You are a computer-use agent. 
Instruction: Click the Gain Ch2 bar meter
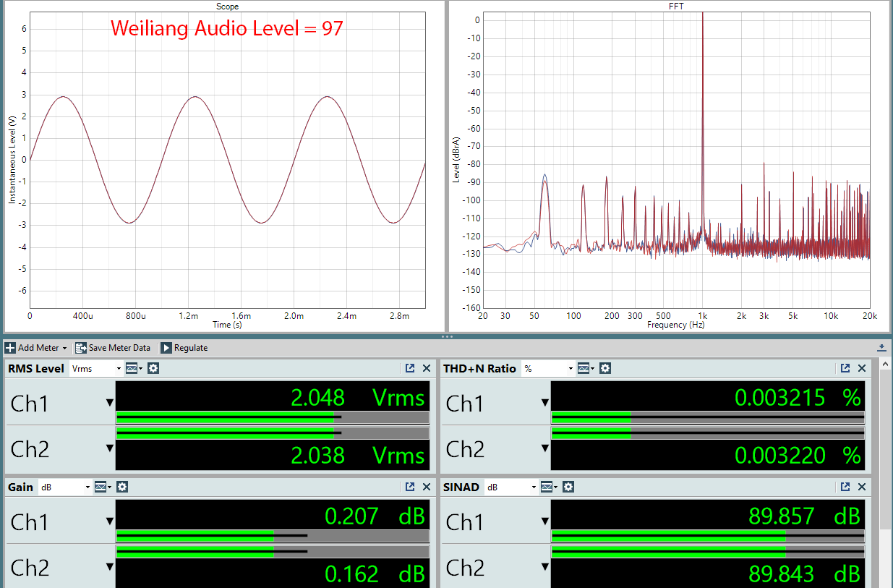tap(273, 553)
